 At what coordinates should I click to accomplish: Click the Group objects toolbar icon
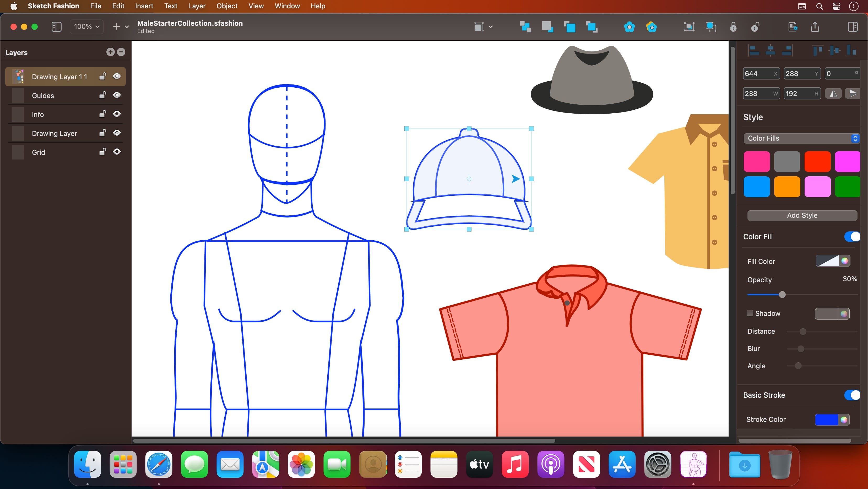coord(689,27)
